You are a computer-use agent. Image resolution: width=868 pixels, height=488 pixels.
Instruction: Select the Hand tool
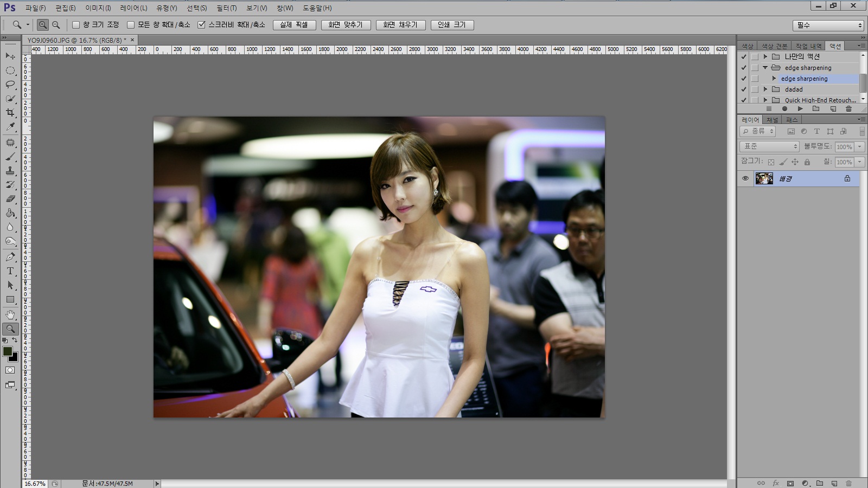10,314
